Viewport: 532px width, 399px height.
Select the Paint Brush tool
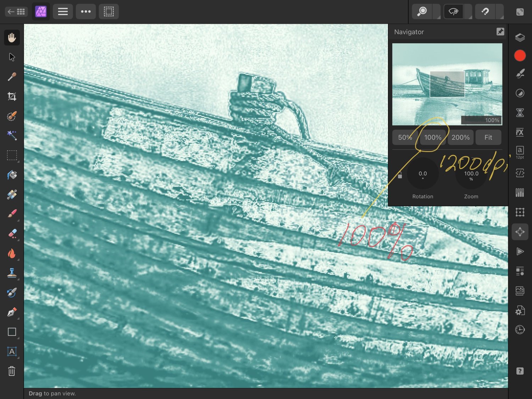pyautogui.click(x=12, y=213)
